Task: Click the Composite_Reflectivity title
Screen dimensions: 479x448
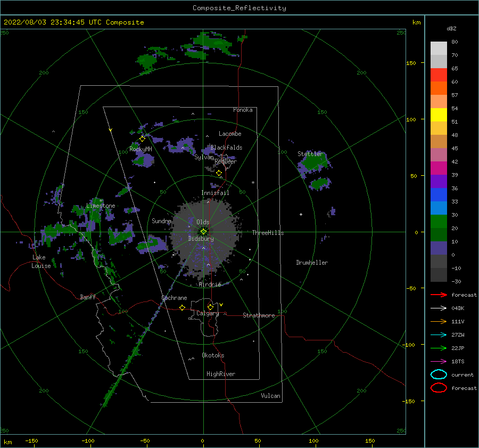Action: pos(240,8)
